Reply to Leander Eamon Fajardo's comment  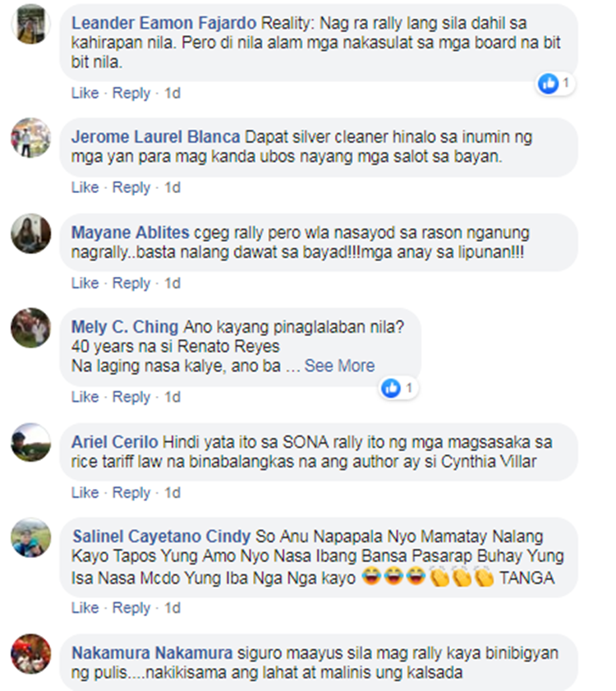[x=131, y=93]
